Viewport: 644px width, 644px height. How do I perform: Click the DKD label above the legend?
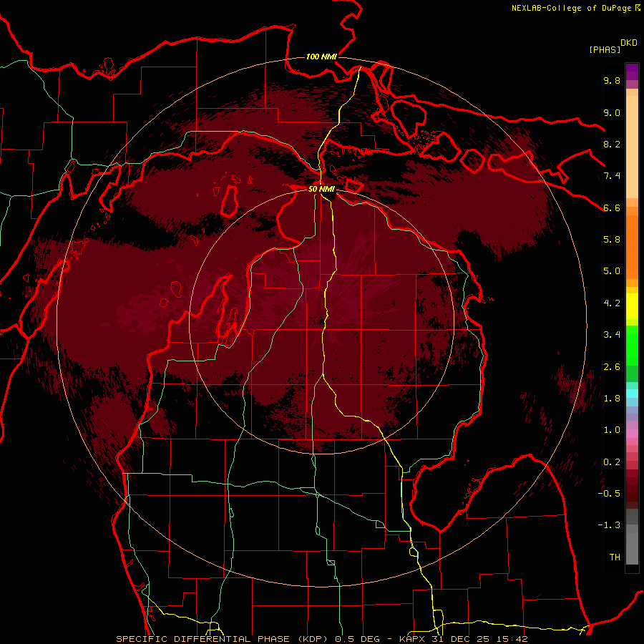pyautogui.click(x=629, y=42)
